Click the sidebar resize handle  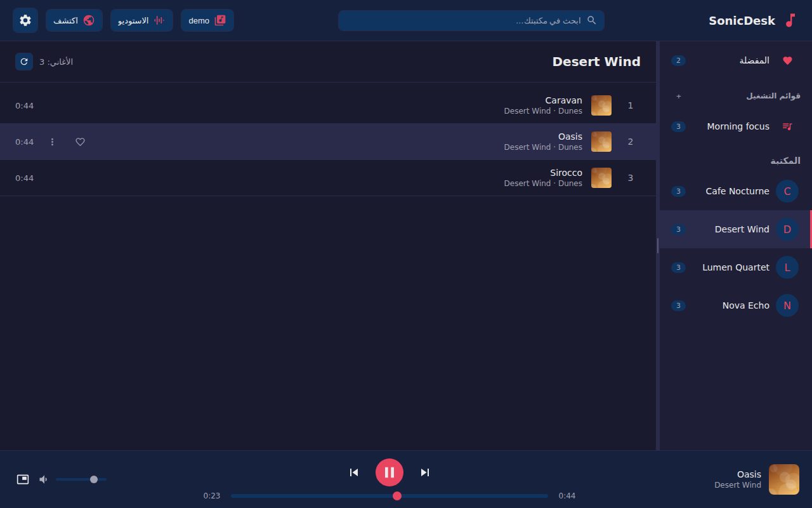coord(658,246)
